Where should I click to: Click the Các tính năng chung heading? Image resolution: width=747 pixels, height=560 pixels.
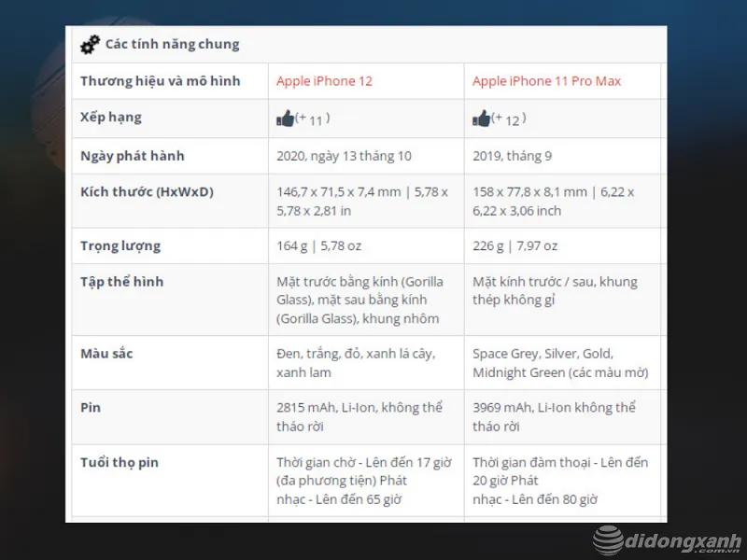172,44
